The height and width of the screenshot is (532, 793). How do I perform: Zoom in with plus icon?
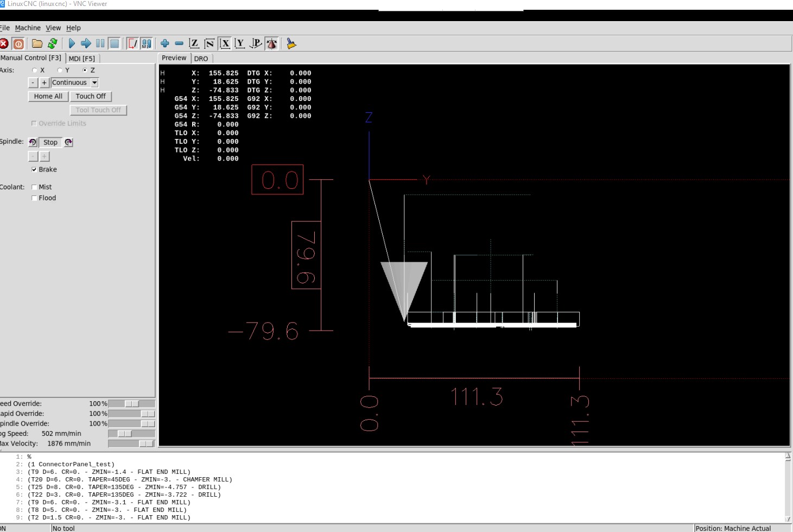point(165,43)
